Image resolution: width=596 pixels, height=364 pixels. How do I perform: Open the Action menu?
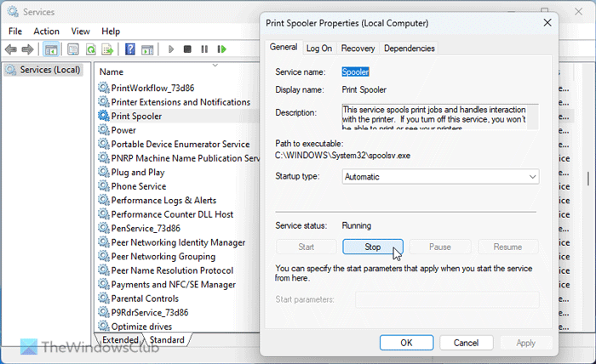click(46, 31)
